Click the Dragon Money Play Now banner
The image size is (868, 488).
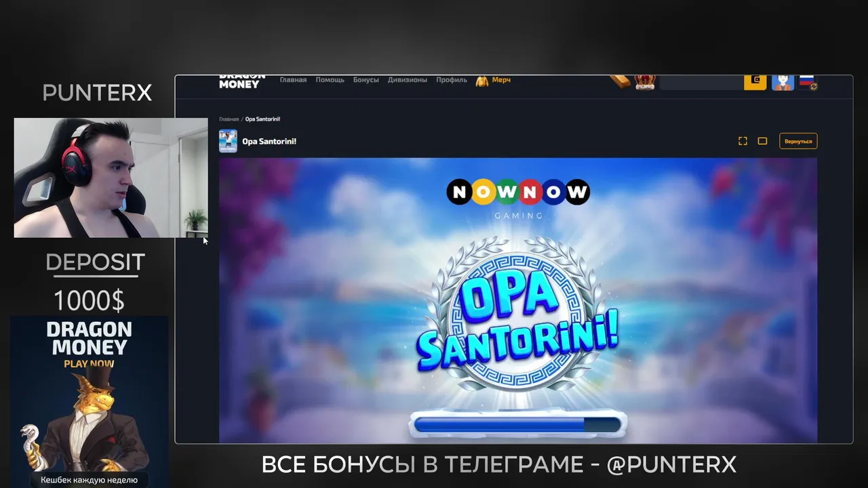coord(90,401)
